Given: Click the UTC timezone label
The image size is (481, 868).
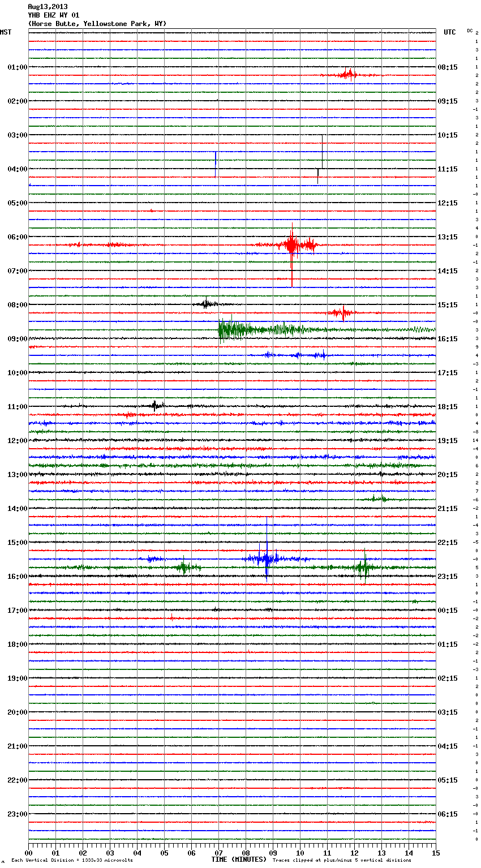Looking at the screenshot, I should pyautogui.click(x=450, y=32).
